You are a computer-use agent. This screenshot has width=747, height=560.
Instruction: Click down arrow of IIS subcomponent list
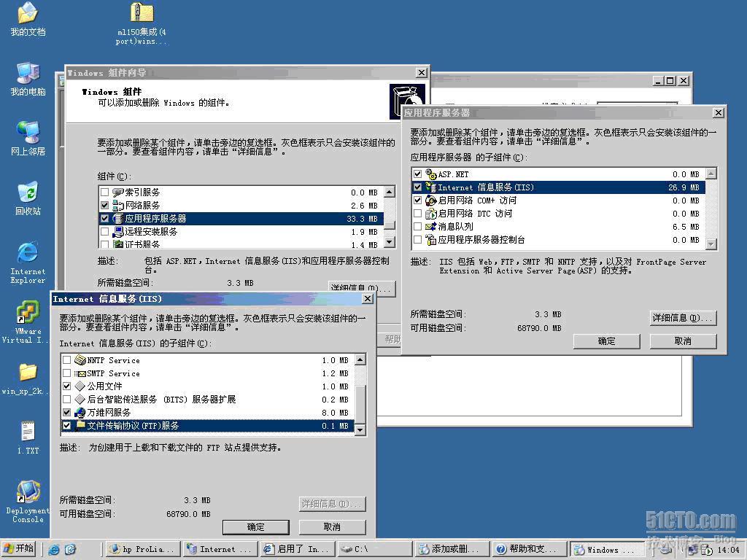(x=360, y=430)
